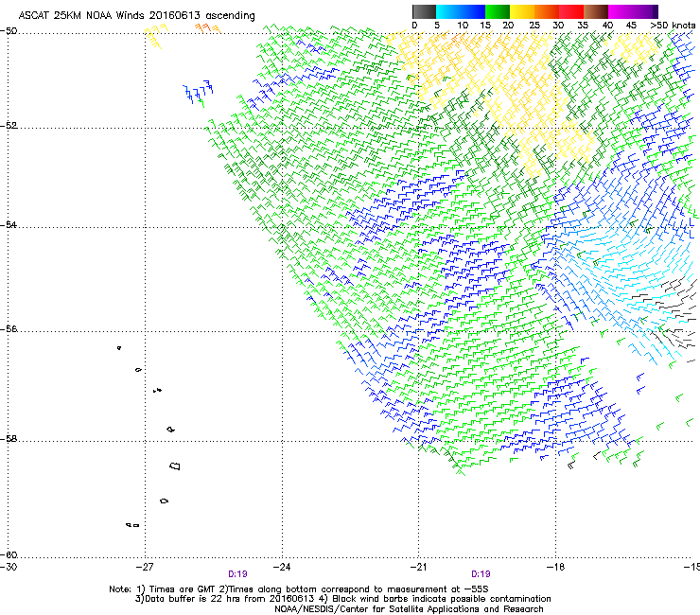Click the legend label '30'
Viewport: 700px width, 615px height.
(x=558, y=26)
